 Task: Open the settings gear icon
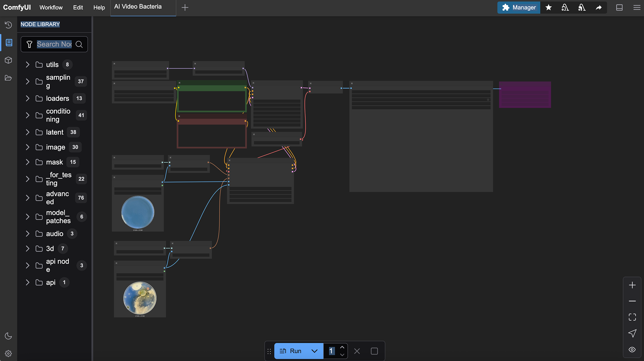(x=8, y=353)
